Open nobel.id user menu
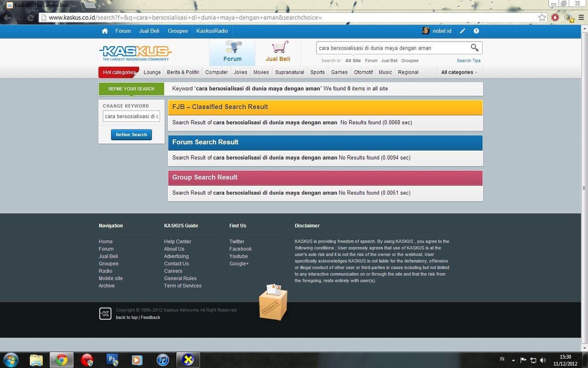588x368 pixels. coord(442,31)
